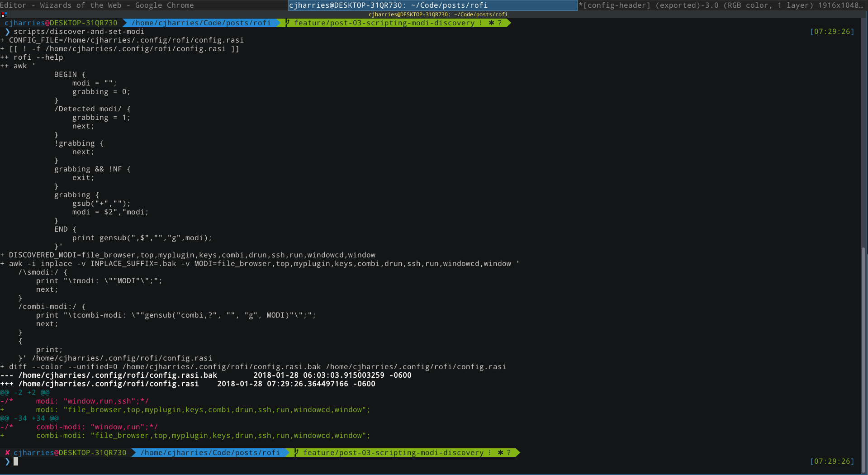Click the '--- config.rasi.bak' diff header
This screenshot has width=868, height=475.
(x=206, y=375)
